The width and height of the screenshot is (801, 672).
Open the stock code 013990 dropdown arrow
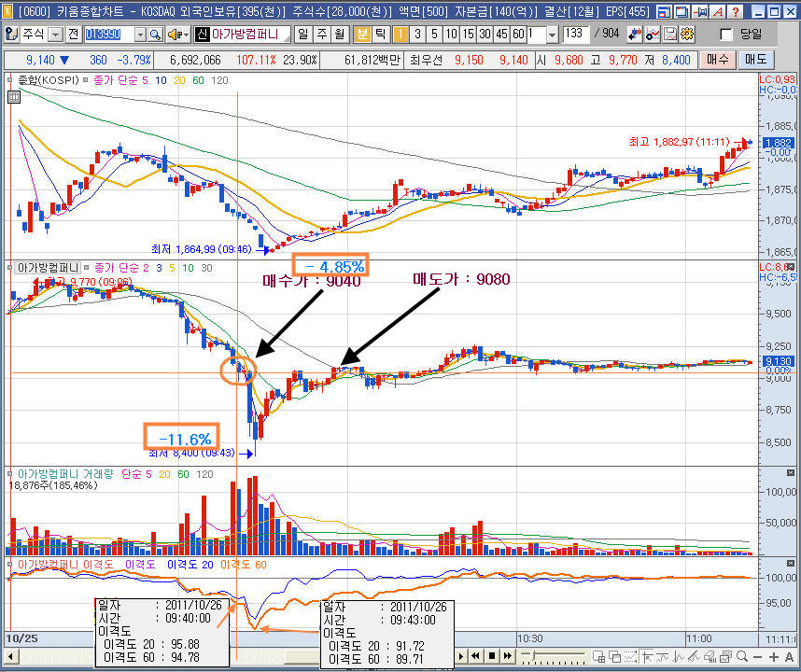pos(140,35)
